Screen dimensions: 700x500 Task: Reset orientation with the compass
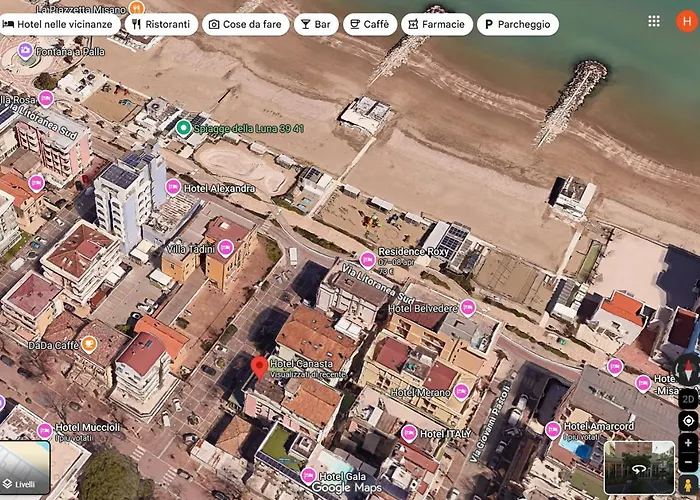688,370
